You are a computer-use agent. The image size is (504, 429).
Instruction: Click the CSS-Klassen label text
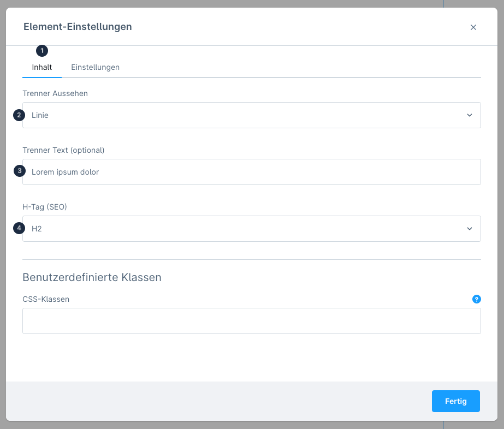(46, 299)
